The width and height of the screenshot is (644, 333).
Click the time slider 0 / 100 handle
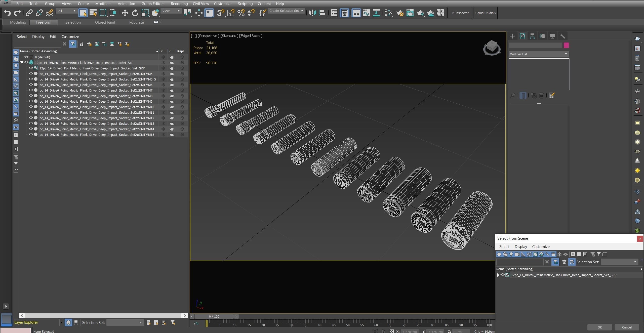coord(214,316)
